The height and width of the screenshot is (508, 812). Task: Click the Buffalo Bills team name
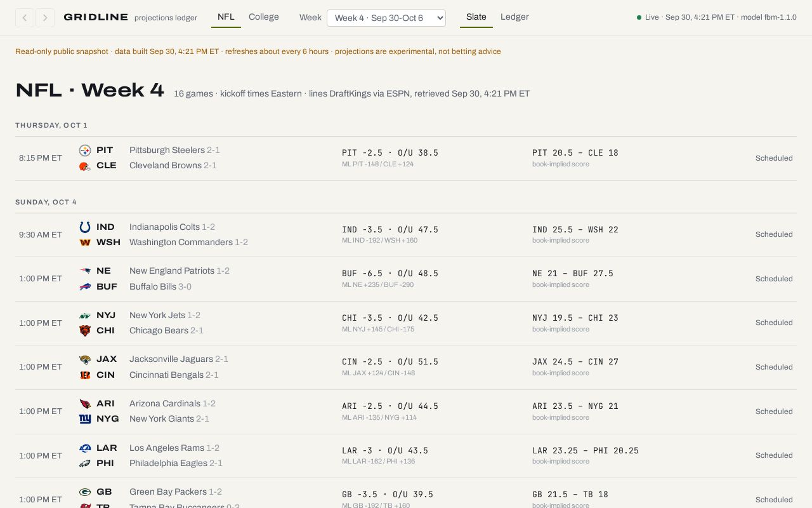(x=153, y=287)
